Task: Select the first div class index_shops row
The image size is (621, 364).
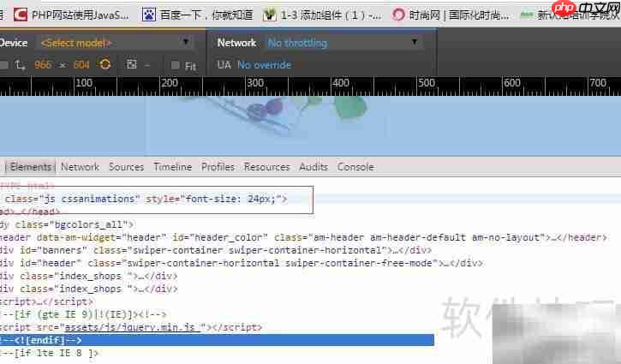Action: pyautogui.click(x=89, y=276)
